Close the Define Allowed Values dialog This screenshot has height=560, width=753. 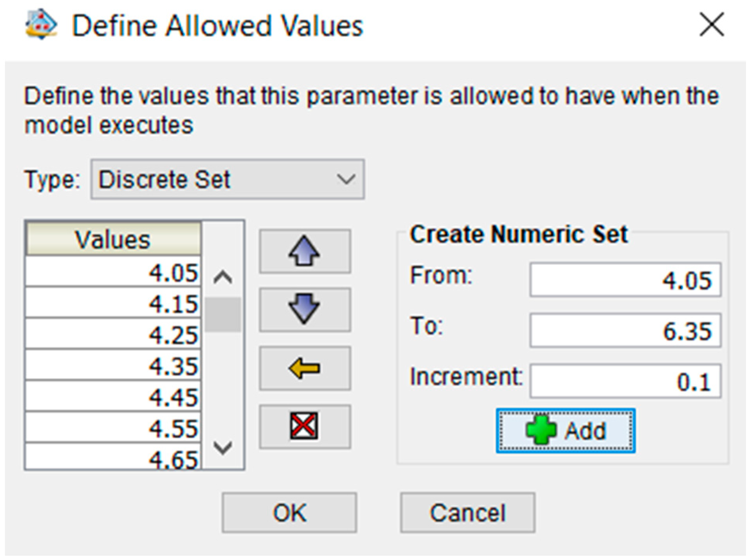(712, 25)
